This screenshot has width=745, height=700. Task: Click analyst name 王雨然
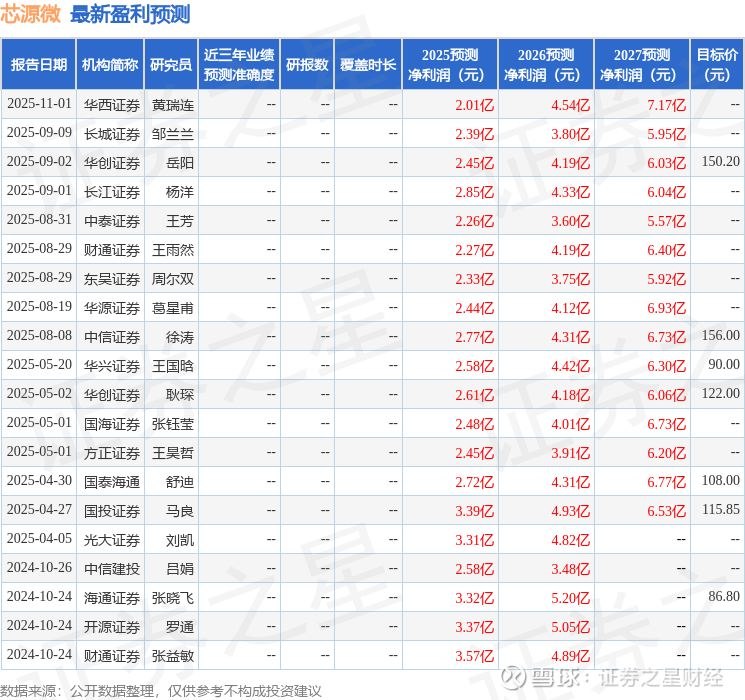point(172,250)
